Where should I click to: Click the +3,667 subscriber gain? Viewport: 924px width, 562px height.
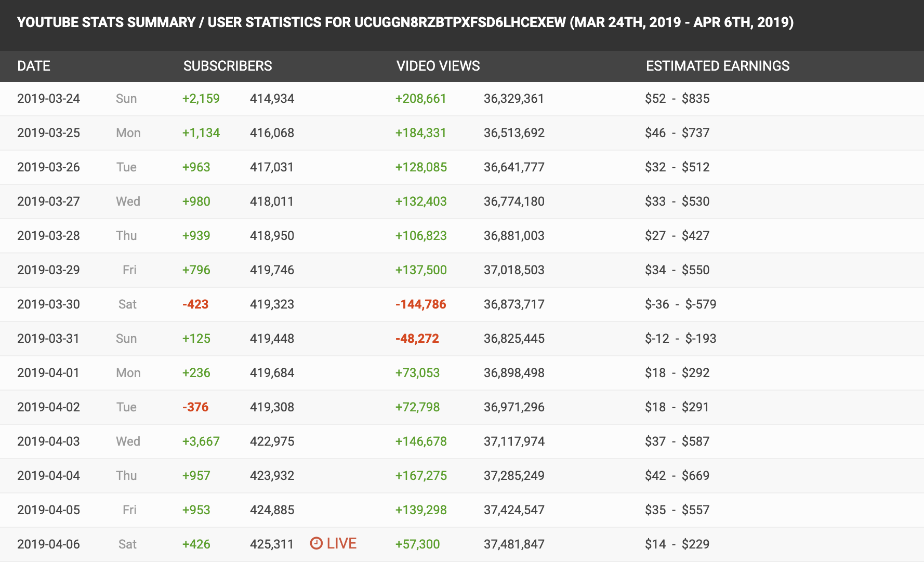201,441
